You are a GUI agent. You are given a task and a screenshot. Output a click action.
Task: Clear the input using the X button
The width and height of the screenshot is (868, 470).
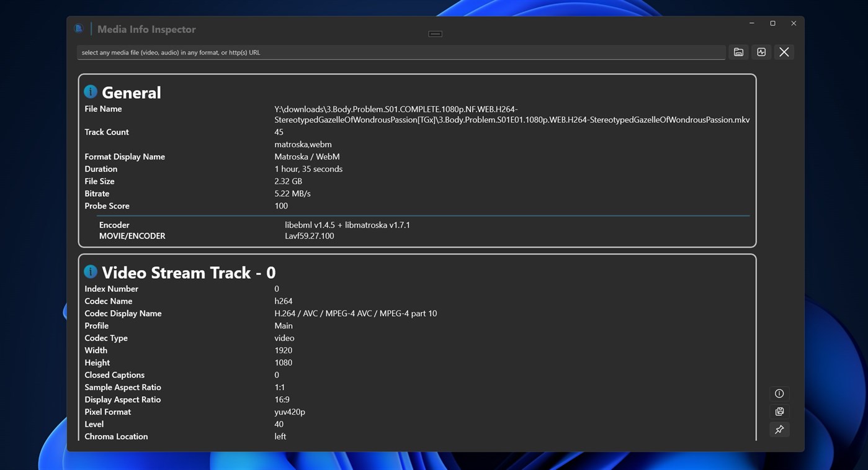(784, 52)
